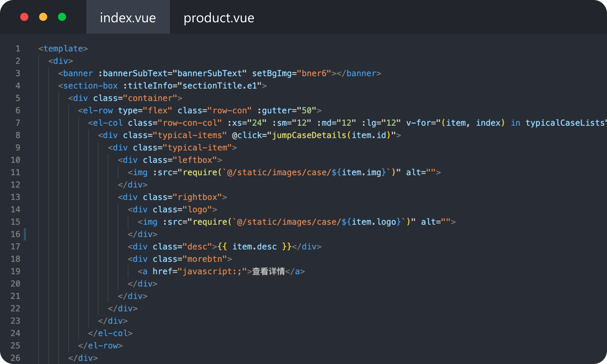Click the red traffic light circle

point(24,17)
